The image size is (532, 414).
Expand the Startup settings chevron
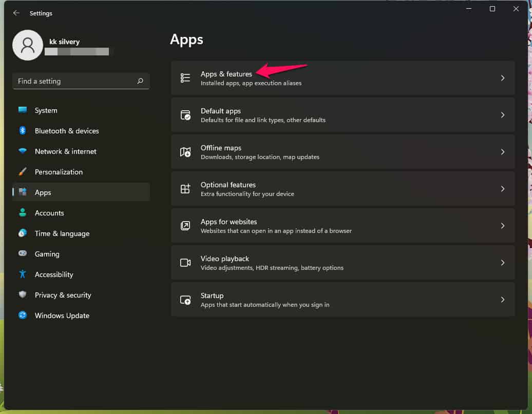[x=503, y=299]
